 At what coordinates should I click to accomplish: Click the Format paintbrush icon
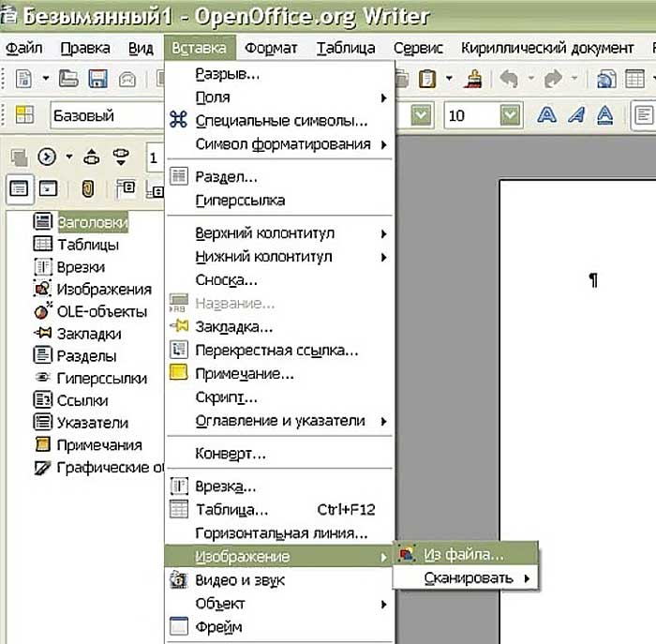tap(472, 78)
